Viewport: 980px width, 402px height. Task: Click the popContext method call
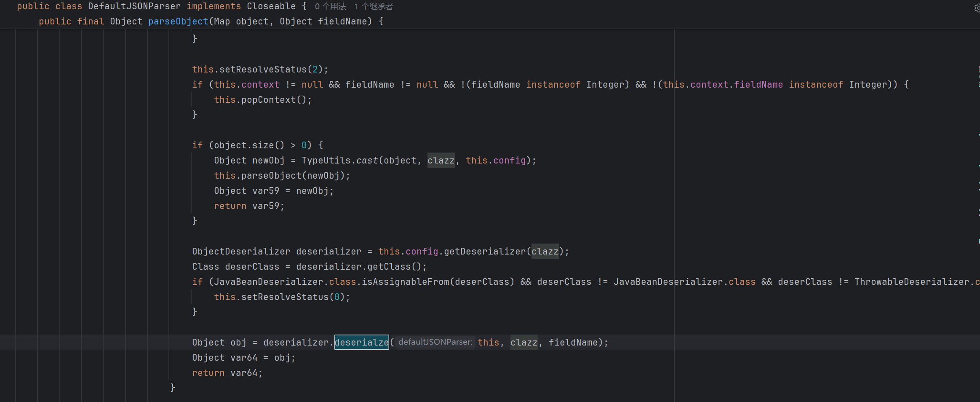(268, 100)
